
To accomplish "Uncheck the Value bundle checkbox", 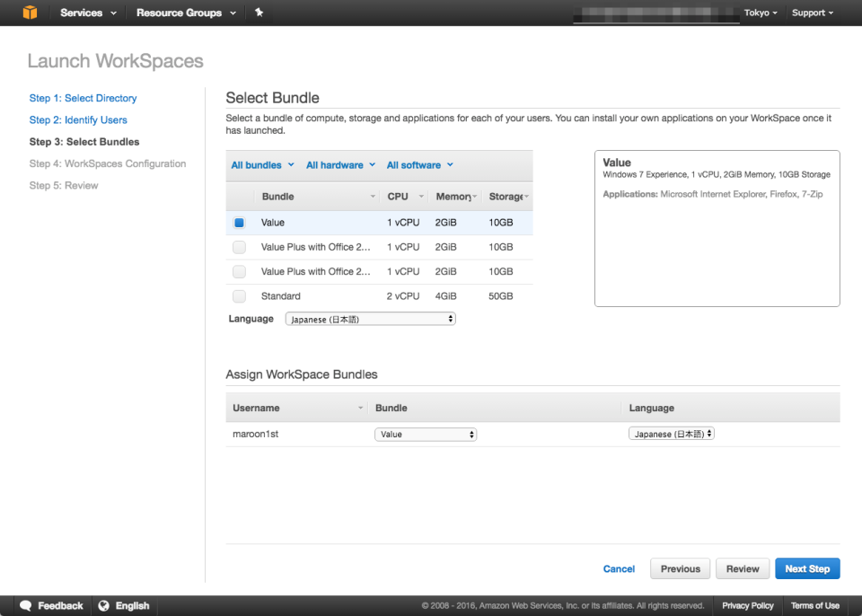I will 239,222.
